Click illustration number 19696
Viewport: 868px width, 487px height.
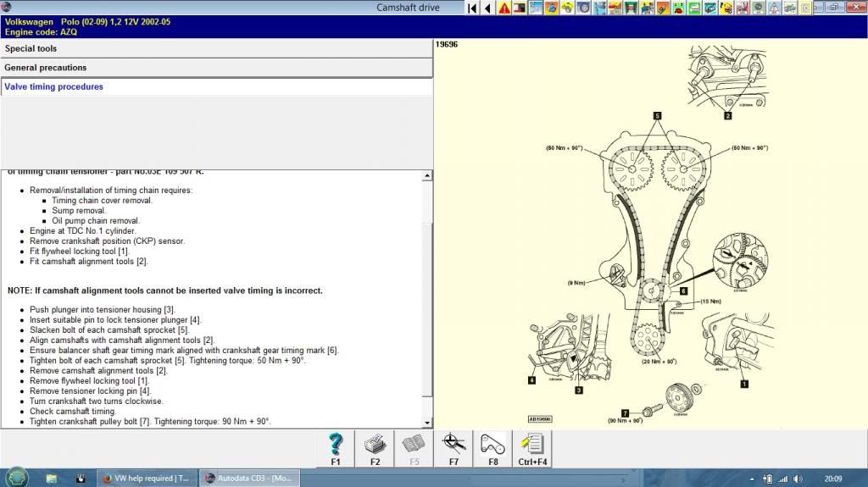click(447, 44)
